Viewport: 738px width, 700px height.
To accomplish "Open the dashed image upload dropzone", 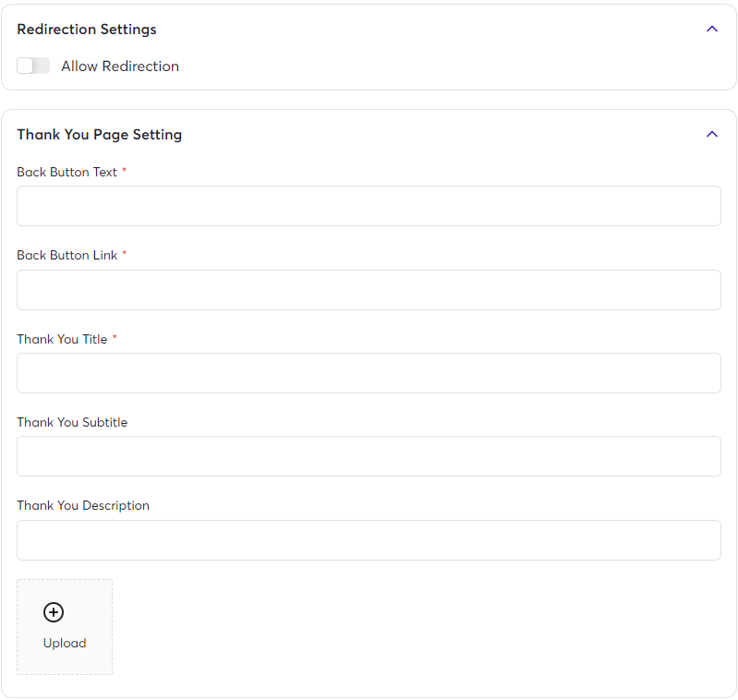I will 65,627.
